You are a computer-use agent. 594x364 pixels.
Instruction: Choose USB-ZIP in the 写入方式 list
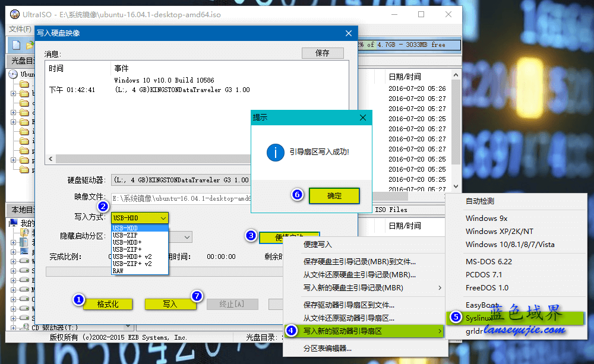point(140,235)
